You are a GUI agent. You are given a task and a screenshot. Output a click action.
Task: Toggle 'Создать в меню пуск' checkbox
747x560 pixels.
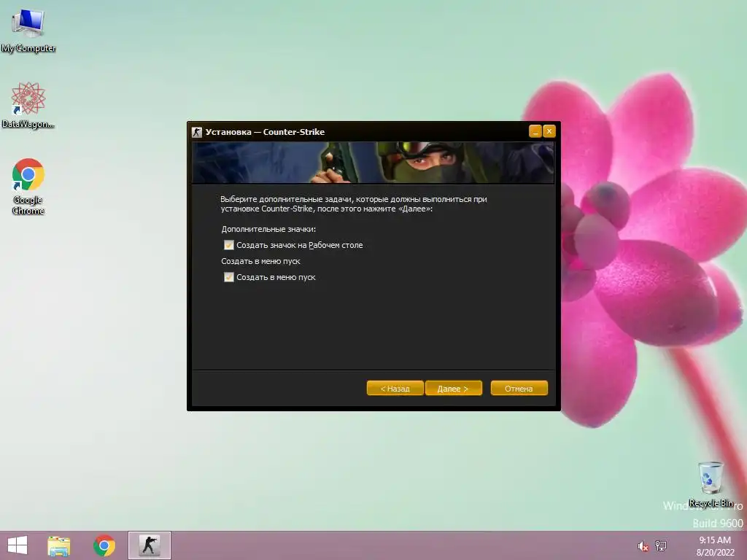[228, 277]
